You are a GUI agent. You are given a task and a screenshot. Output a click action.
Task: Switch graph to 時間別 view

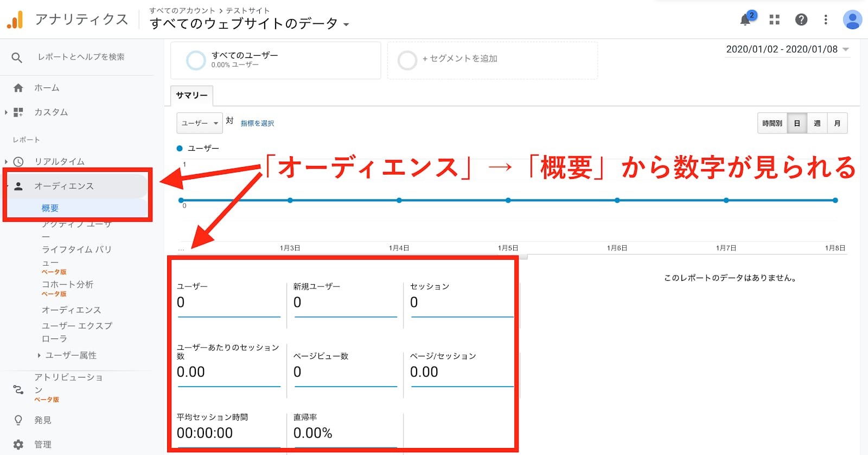772,124
